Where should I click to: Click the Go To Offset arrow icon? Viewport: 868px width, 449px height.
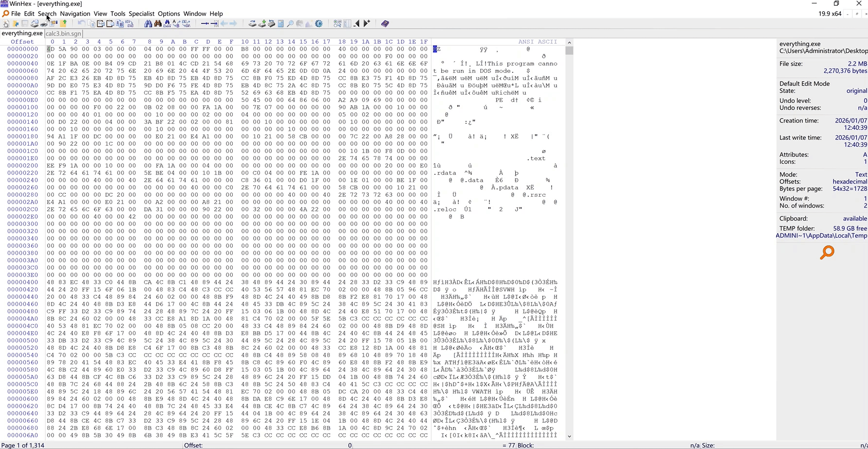click(x=205, y=23)
